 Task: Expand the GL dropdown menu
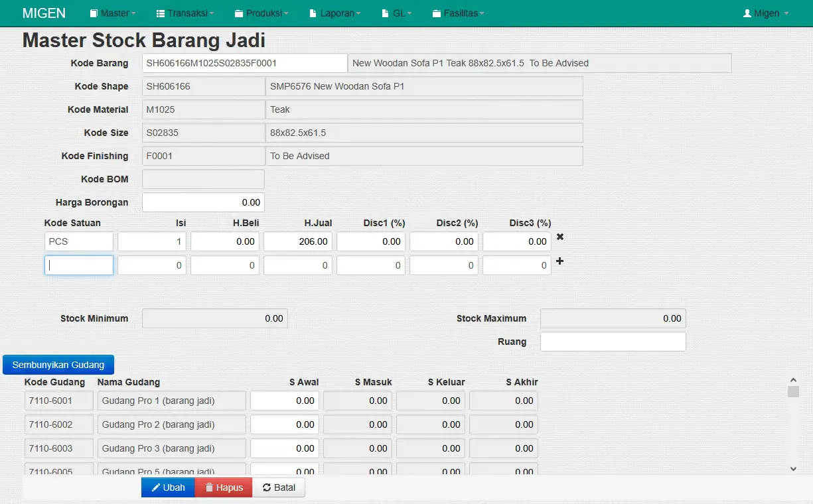[397, 13]
